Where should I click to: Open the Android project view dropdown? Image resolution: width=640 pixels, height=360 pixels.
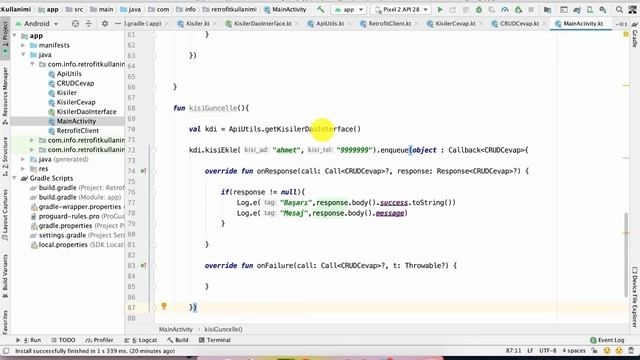click(37, 24)
